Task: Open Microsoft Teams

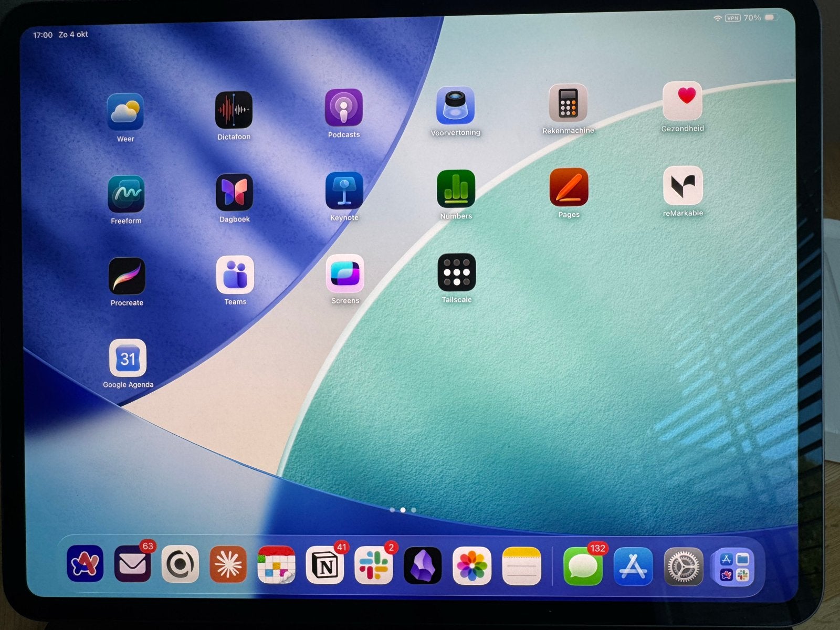Action: pyautogui.click(x=235, y=275)
